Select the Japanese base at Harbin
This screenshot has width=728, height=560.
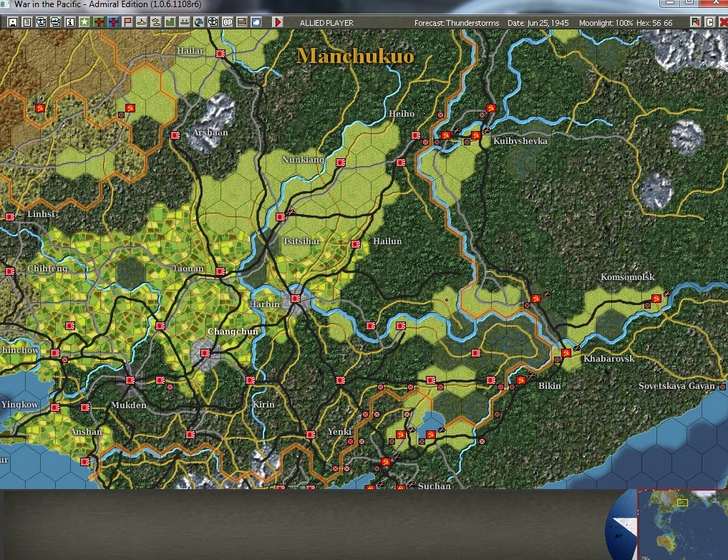pyautogui.click(x=296, y=299)
